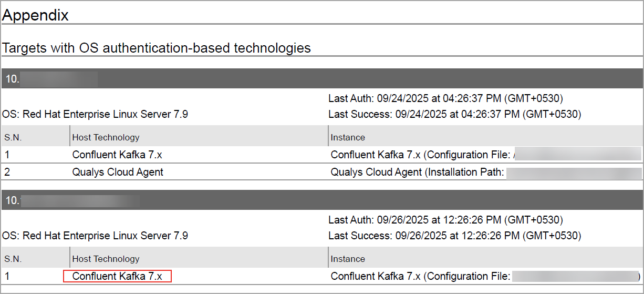The height and width of the screenshot is (294, 644).
Task: Click the second host's Last Success timestamp
Action: click(454, 235)
